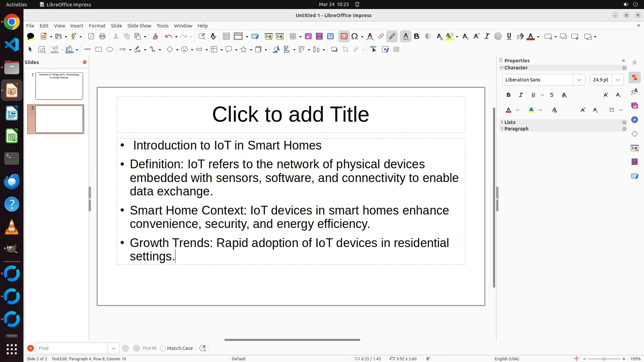Select the Ellipse drawing tool
This screenshot has width=644, height=362.
[x=110, y=50]
